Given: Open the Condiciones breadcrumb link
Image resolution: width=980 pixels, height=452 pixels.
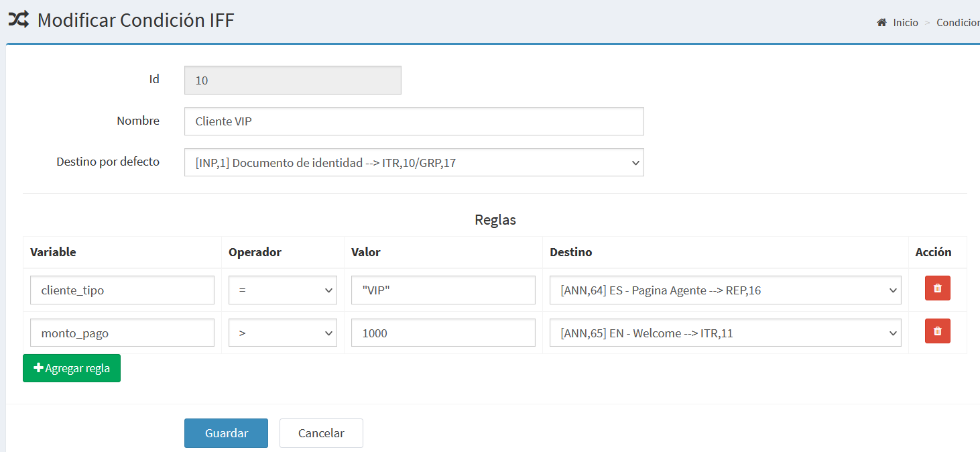Looking at the screenshot, I should (958, 23).
